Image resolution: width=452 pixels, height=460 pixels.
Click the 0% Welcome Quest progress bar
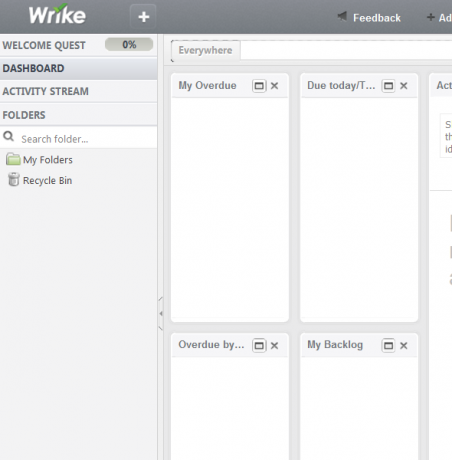129,44
